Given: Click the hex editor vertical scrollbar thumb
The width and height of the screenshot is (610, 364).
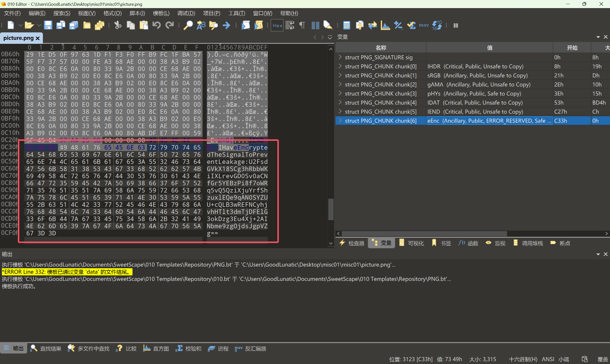Looking at the screenshot, I should 331,209.
